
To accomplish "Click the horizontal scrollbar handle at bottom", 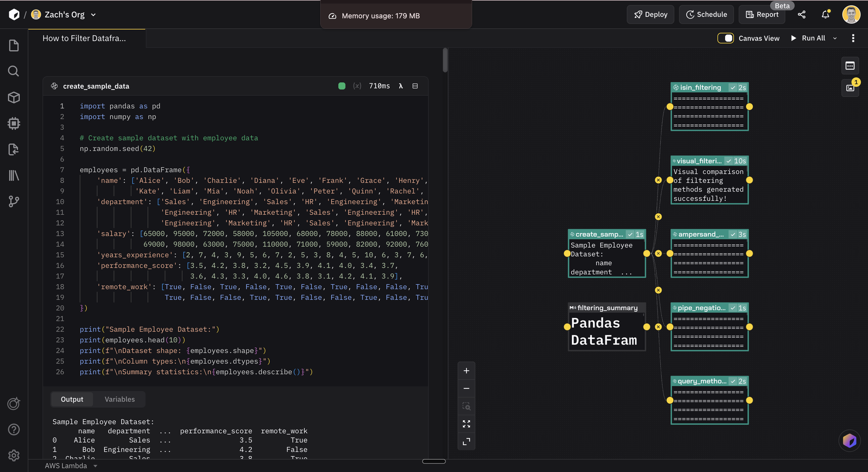I will point(434,461).
